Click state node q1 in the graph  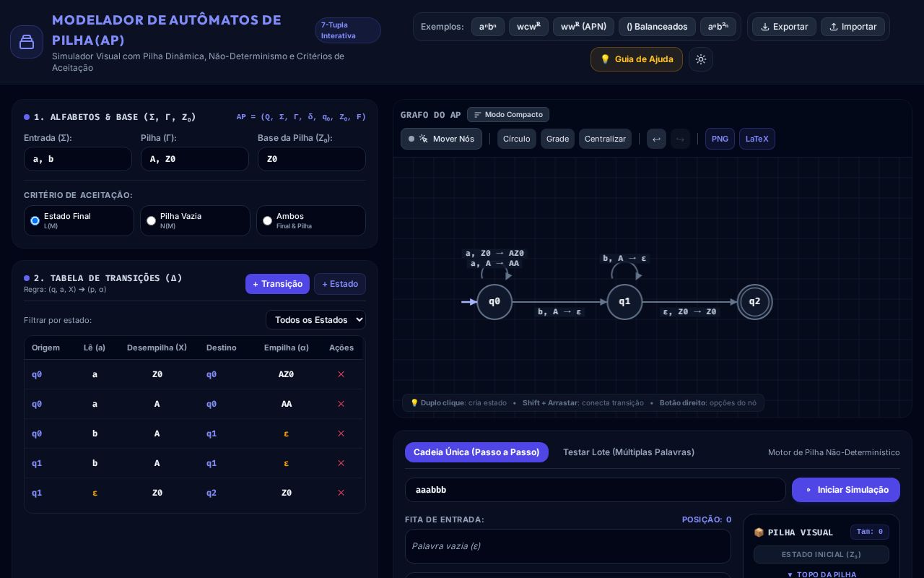(624, 302)
